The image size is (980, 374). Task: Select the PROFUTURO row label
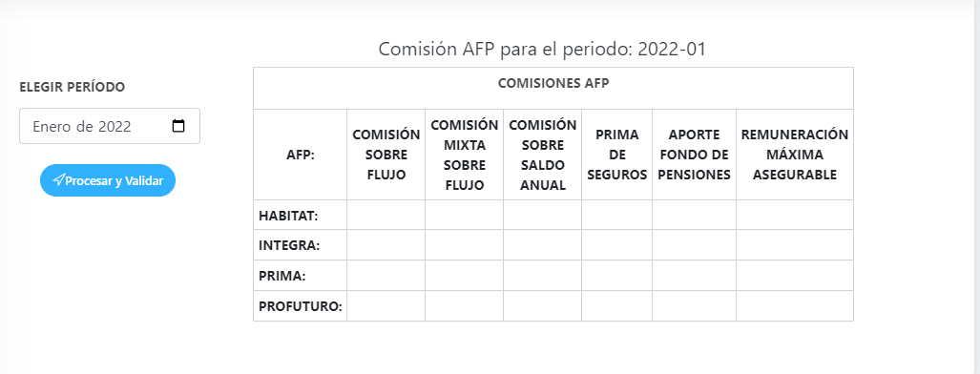pyautogui.click(x=300, y=306)
